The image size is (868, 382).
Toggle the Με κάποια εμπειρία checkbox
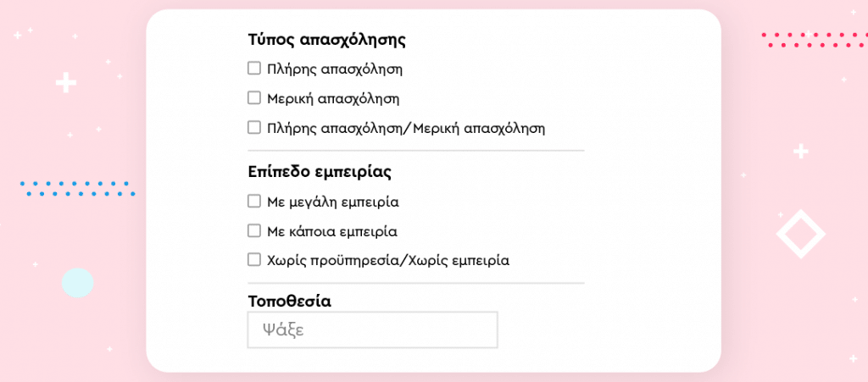tap(253, 231)
